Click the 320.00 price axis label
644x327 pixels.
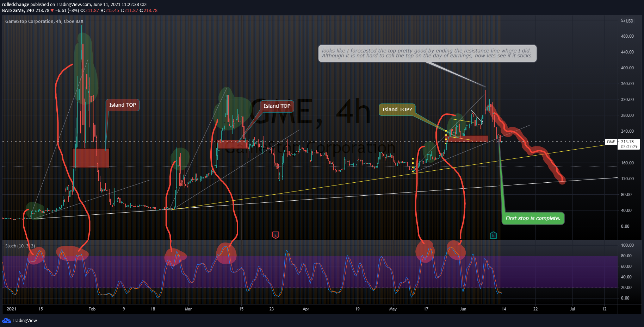click(627, 100)
